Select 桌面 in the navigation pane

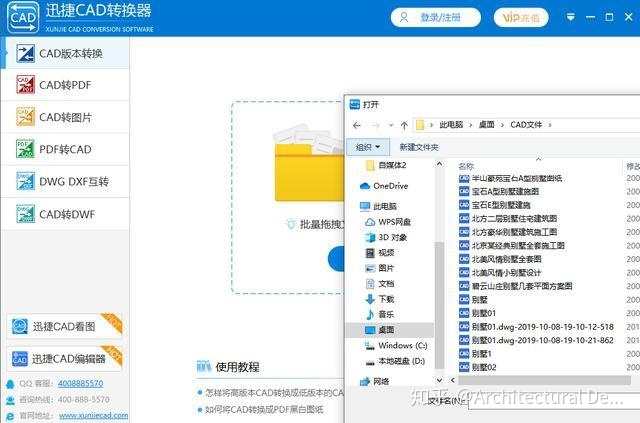coord(389,330)
